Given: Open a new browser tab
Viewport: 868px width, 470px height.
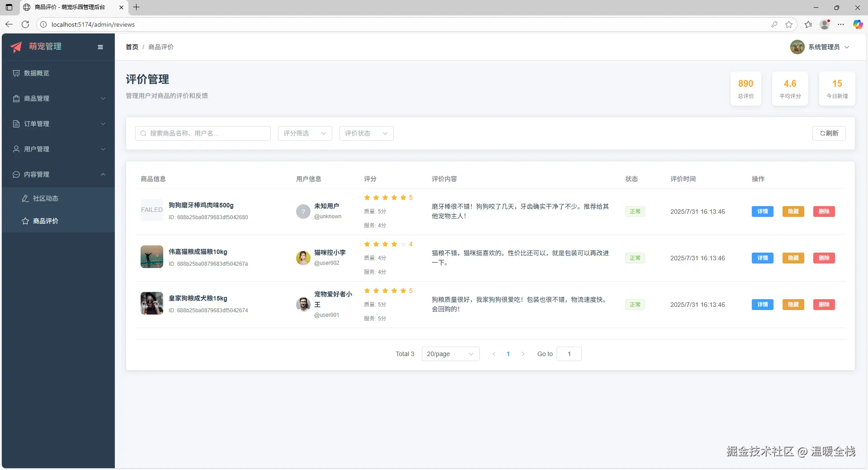Looking at the screenshot, I should [x=136, y=7].
